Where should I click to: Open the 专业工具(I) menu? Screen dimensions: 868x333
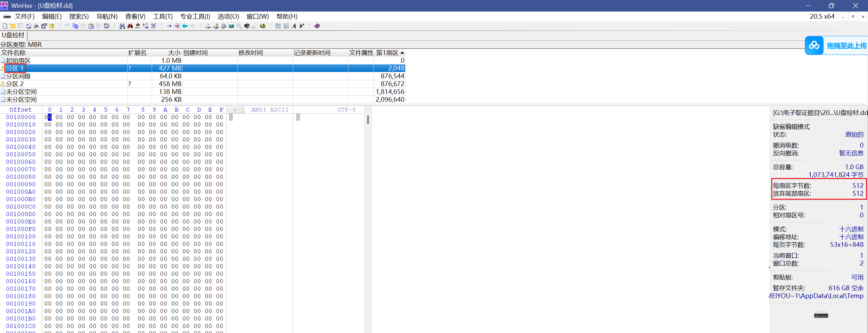click(x=195, y=17)
